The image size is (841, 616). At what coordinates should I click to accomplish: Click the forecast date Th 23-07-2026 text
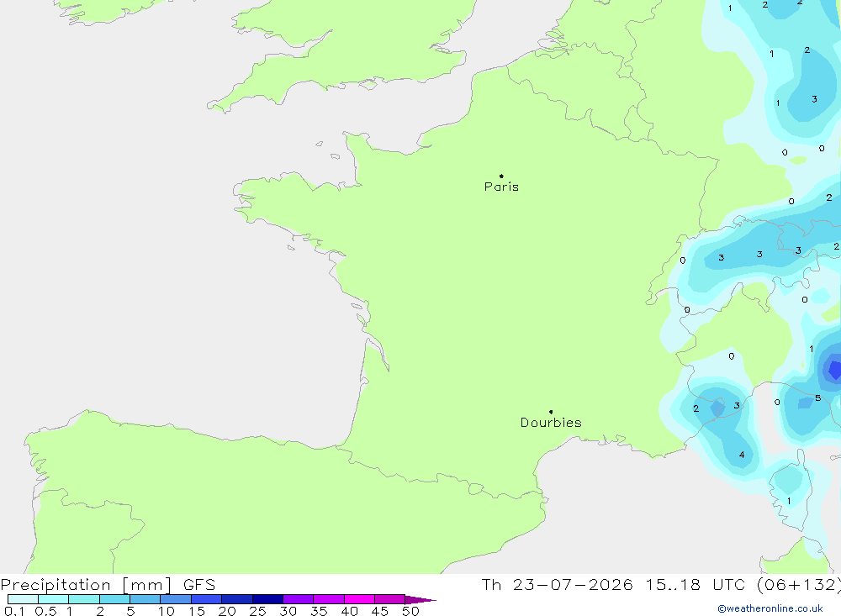557,584
